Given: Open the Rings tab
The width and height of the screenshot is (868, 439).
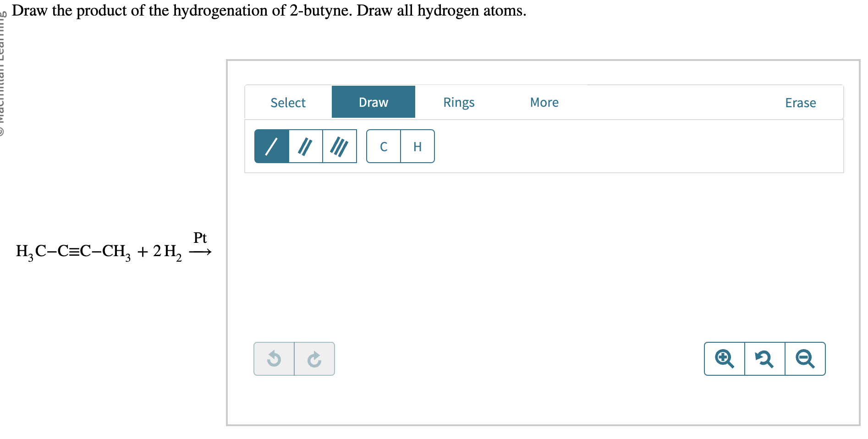Looking at the screenshot, I should click(459, 102).
